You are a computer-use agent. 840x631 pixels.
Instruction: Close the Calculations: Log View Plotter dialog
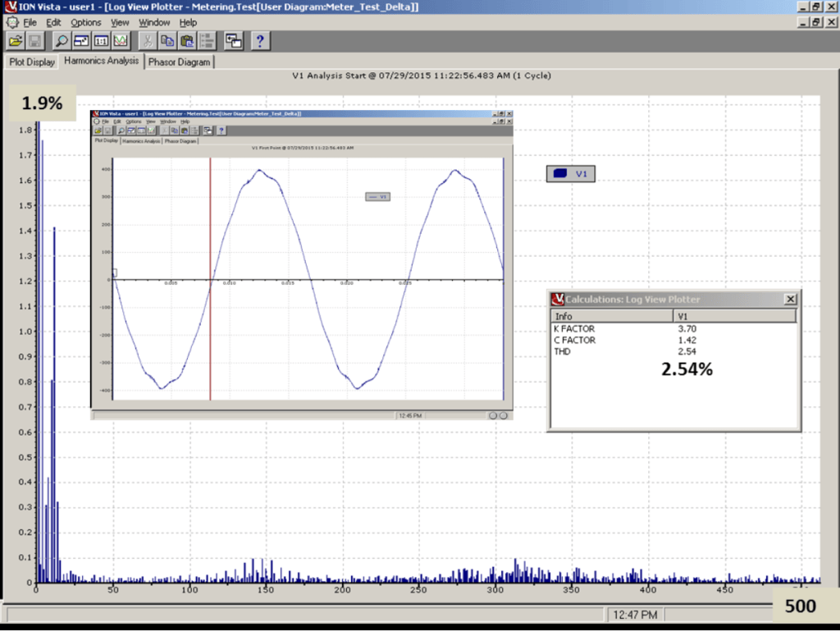(790, 299)
